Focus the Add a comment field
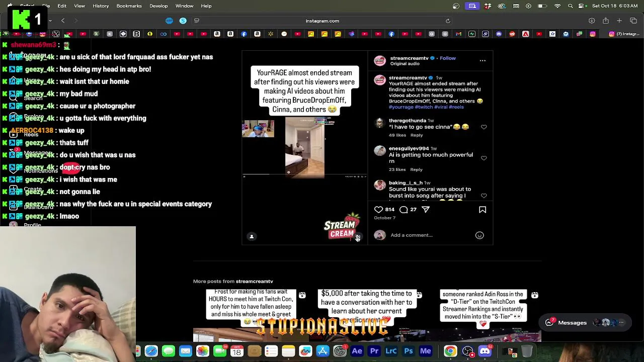The width and height of the screenshot is (644, 362). (x=430, y=235)
